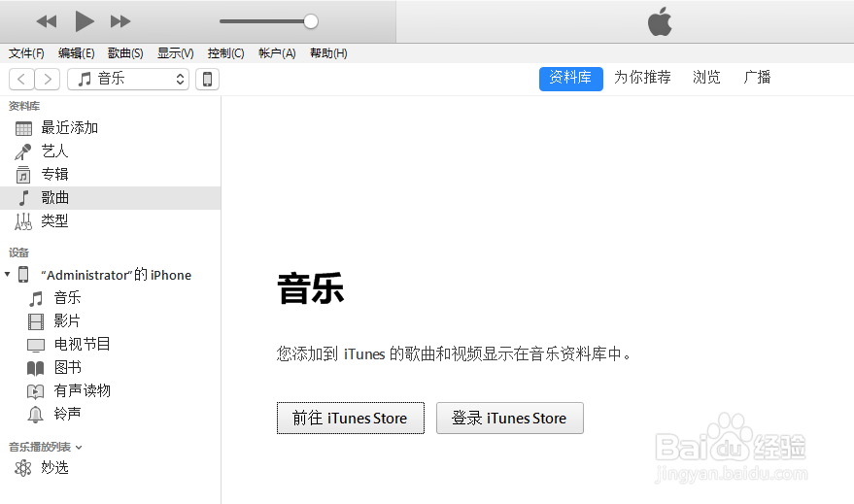Click the 专辑 album icon
This screenshot has height=504, width=854.
pyautogui.click(x=23, y=175)
